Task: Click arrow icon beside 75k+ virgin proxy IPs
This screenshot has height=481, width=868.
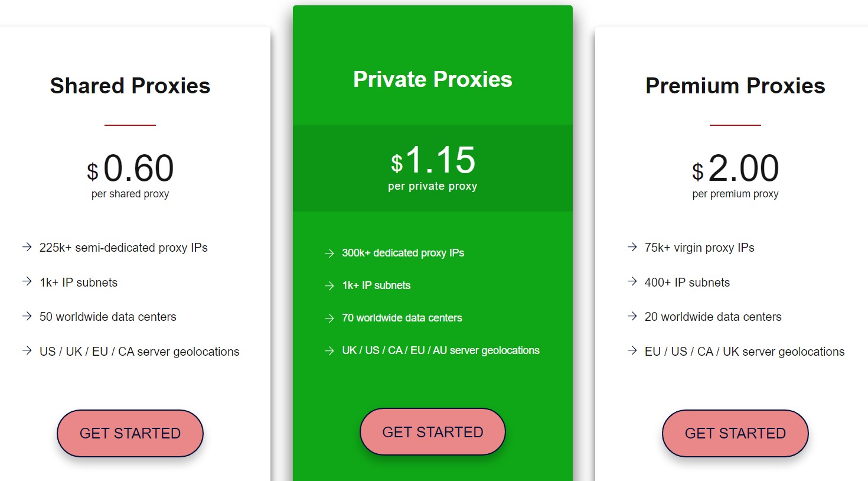Action: click(632, 247)
